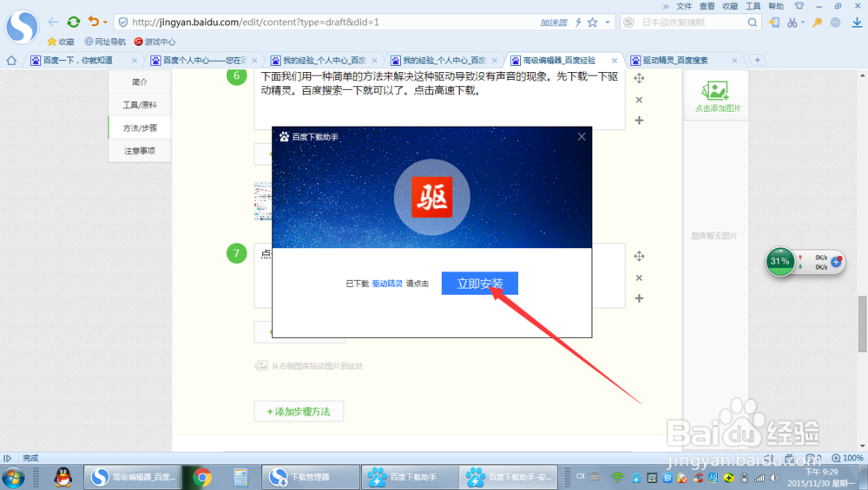Click the address bar URL field
The image size is (868, 490).
[x=332, y=23]
